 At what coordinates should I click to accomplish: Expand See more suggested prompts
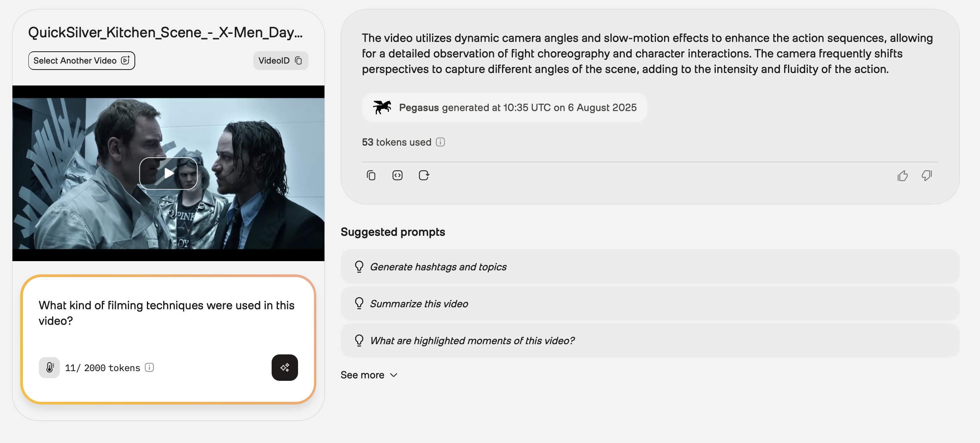click(369, 375)
